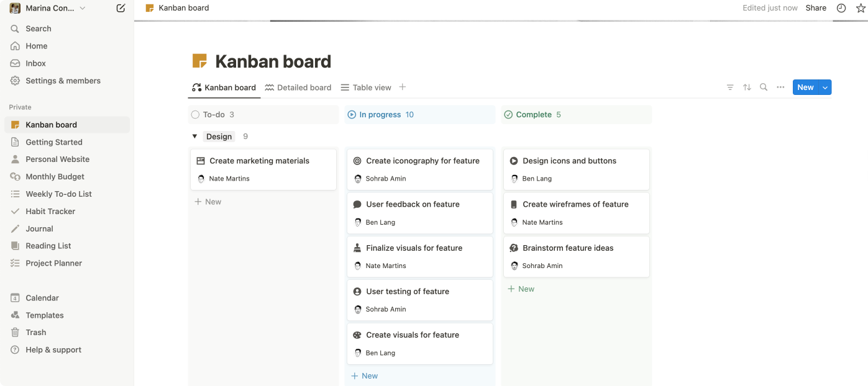The width and height of the screenshot is (868, 386).
Task: Switch to the Table view tab
Action: pyautogui.click(x=366, y=88)
